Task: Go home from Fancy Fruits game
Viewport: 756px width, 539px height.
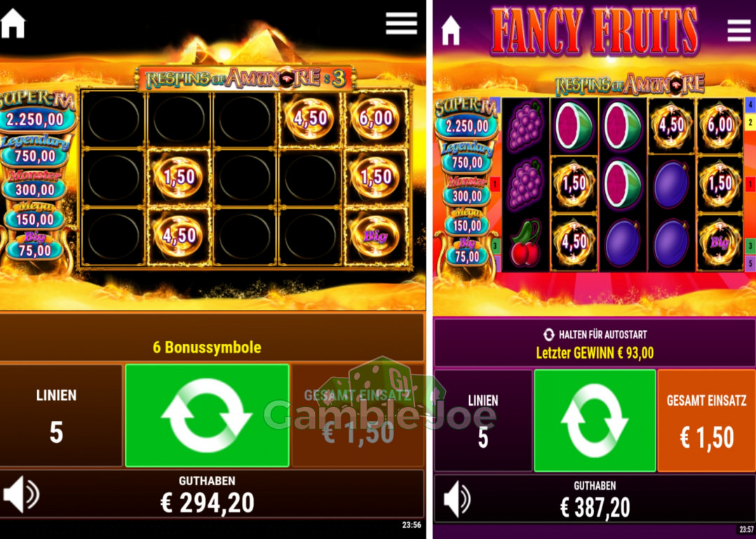Action: click(x=451, y=30)
